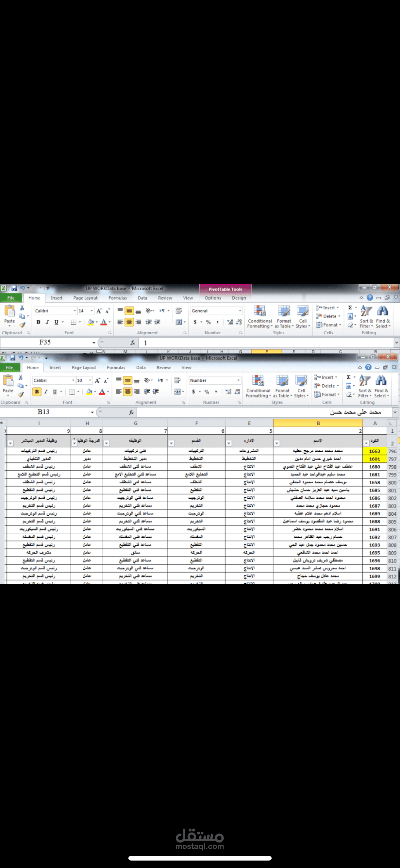
Task: Click Help question mark in lower window
Action: (368, 367)
